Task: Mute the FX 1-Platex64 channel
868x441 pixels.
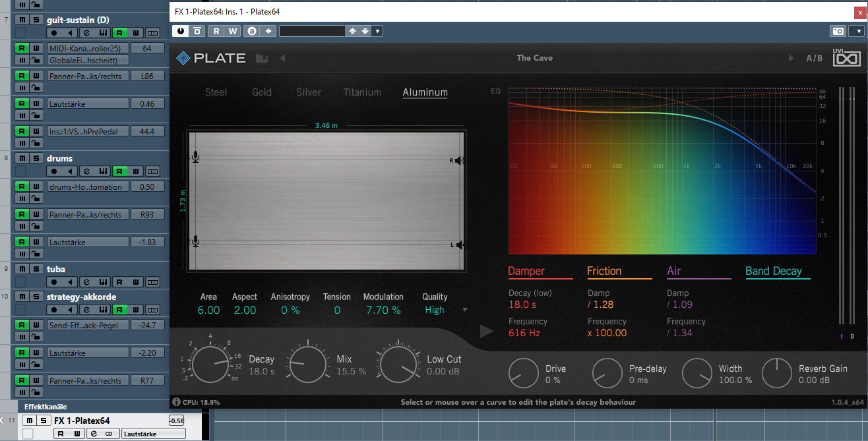Action: tap(30, 421)
